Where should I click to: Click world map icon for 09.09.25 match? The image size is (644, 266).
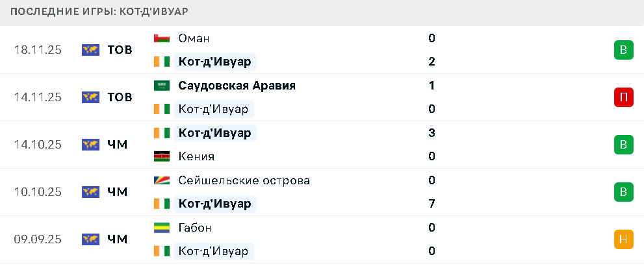coord(90,239)
